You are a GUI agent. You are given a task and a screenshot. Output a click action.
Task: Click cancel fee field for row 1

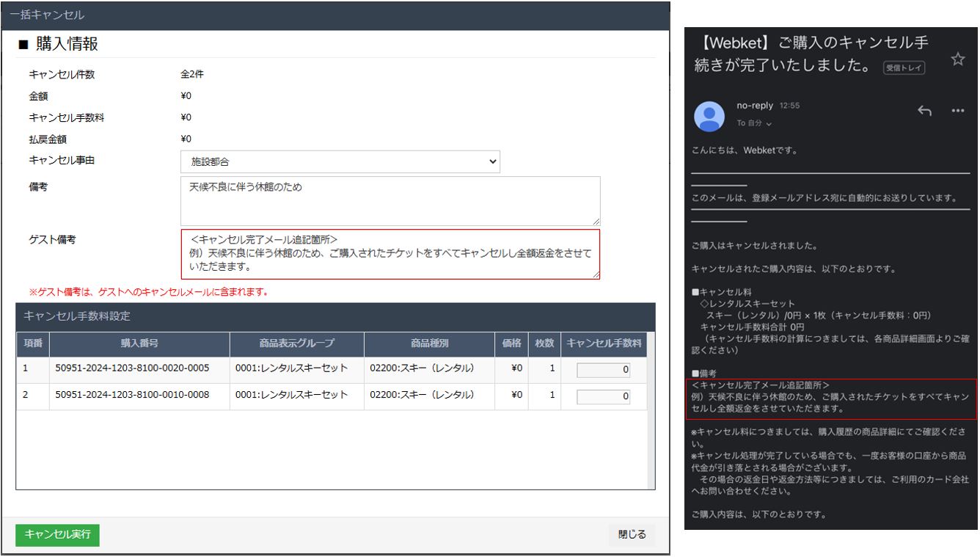pyautogui.click(x=603, y=370)
